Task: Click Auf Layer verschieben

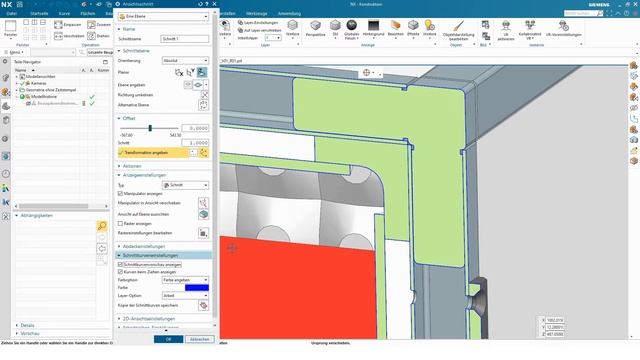Action: (x=260, y=30)
